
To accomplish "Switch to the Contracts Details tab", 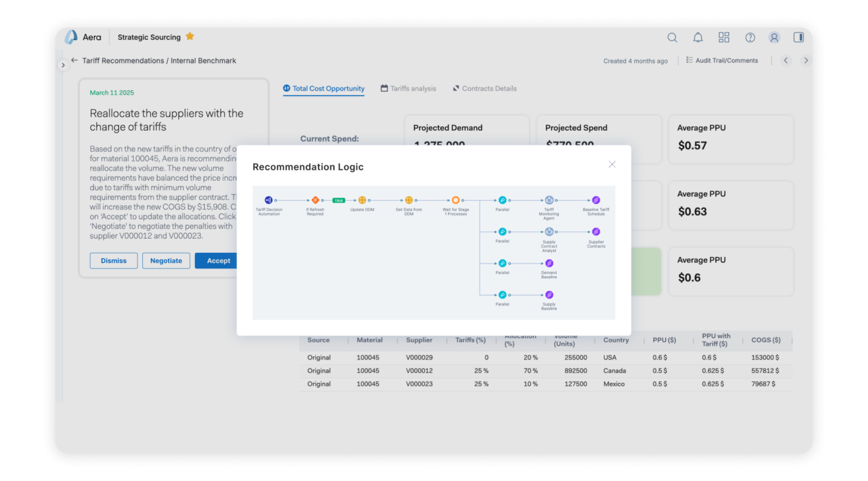I will tap(485, 88).
